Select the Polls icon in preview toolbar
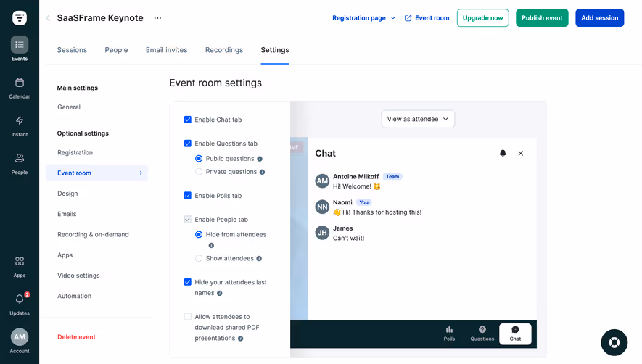 449,334
